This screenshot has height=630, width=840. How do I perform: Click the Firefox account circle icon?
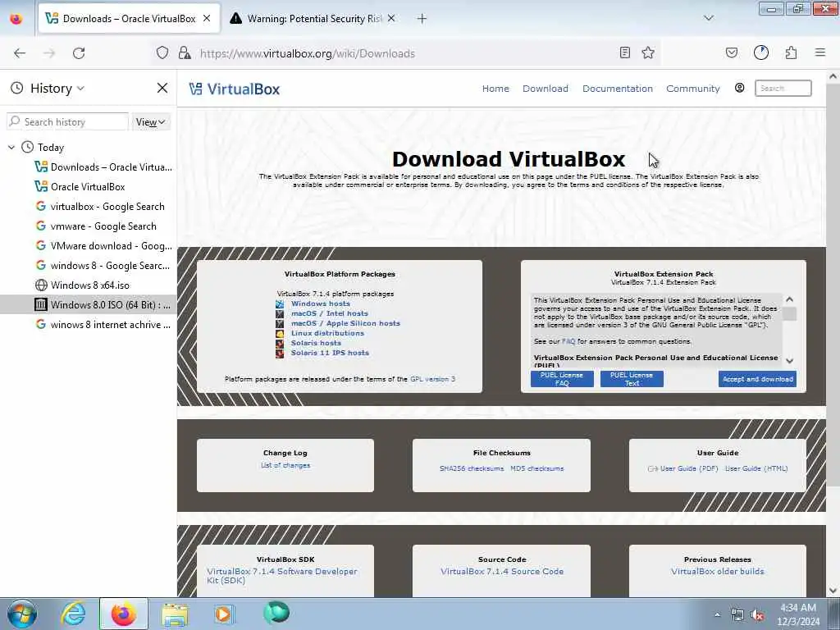760,52
